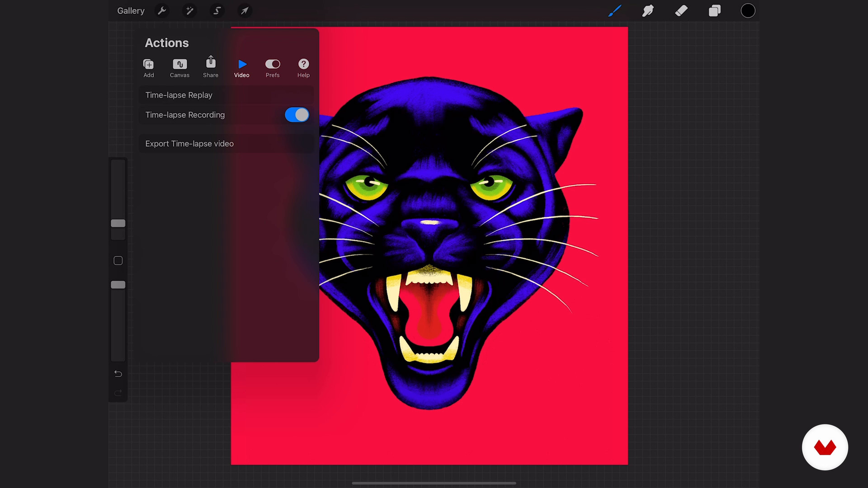Adjust the brush opacity slider handle
This screenshot has width=868, height=488.
point(118,285)
